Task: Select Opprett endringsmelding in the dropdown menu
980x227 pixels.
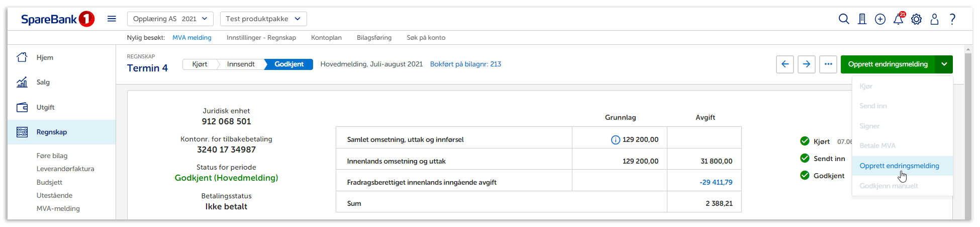Action: (899, 166)
